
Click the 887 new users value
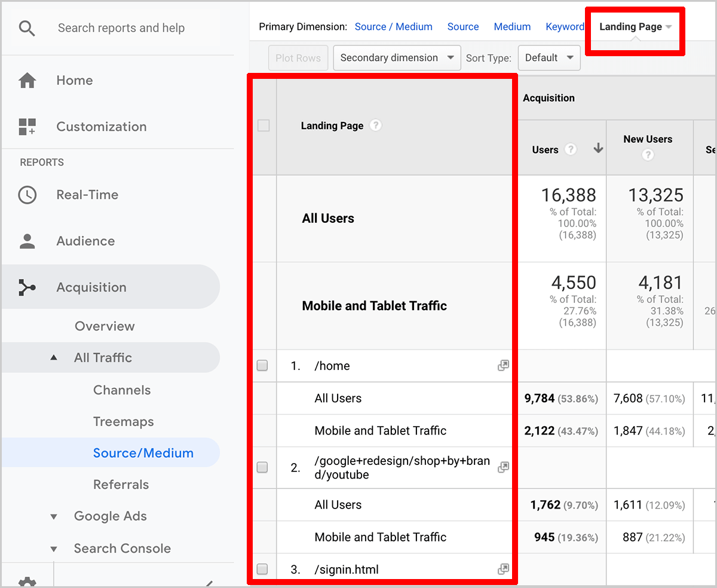pos(632,537)
